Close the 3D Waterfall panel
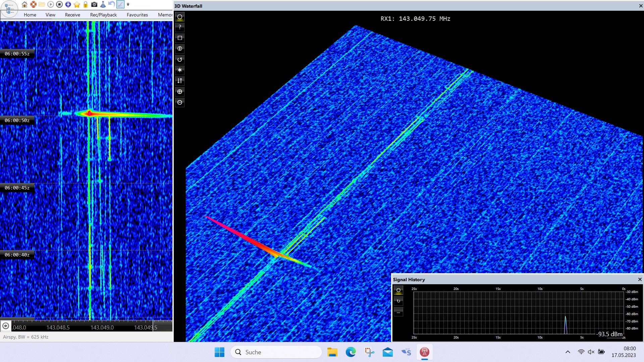644x362 pixels. pos(641,6)
